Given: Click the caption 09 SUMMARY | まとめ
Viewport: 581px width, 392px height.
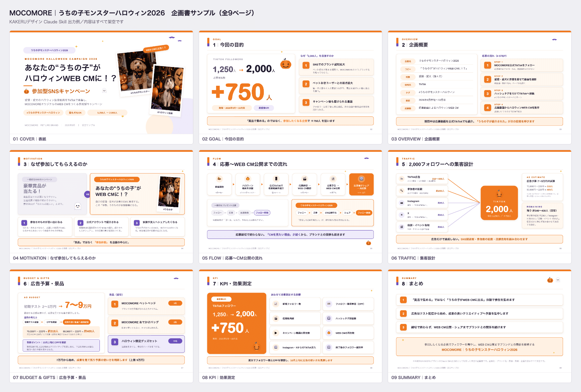Looking at the screenshot, I should pyautogui.click(x=414, y=378).
